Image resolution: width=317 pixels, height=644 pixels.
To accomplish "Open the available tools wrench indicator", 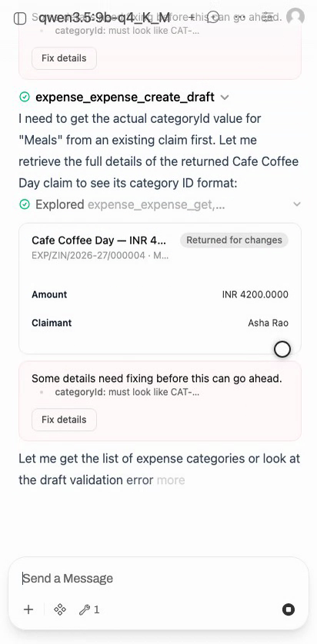I will [x=89, y=609].
